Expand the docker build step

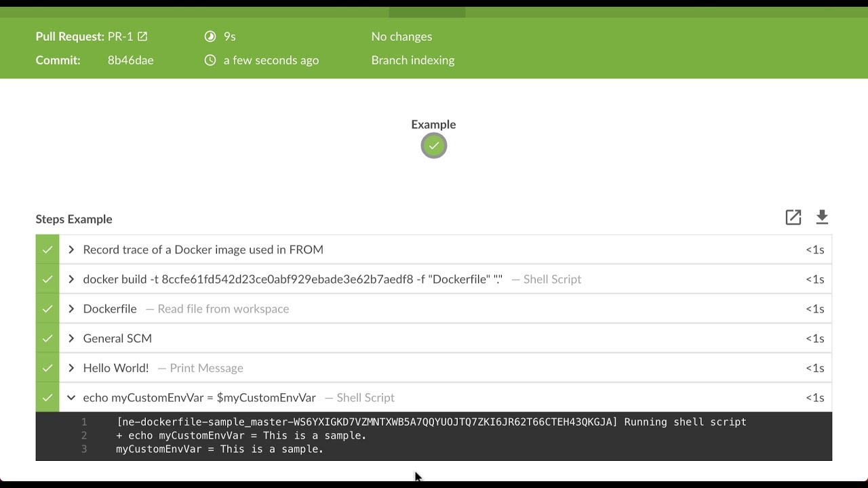pyautogui.click(x=71, y=279)
